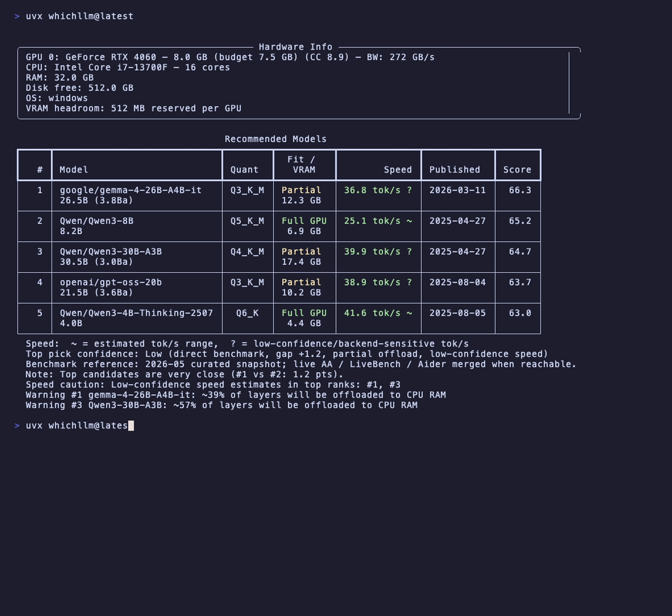
Task: Click the Warning #1 gemma offload line
Action: [236, 395]
